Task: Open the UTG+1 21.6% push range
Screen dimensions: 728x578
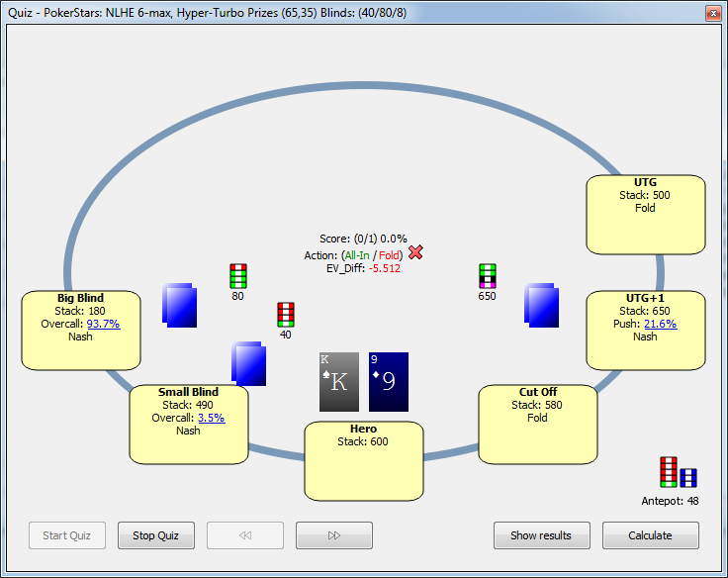Action: (x=660, y=324)
